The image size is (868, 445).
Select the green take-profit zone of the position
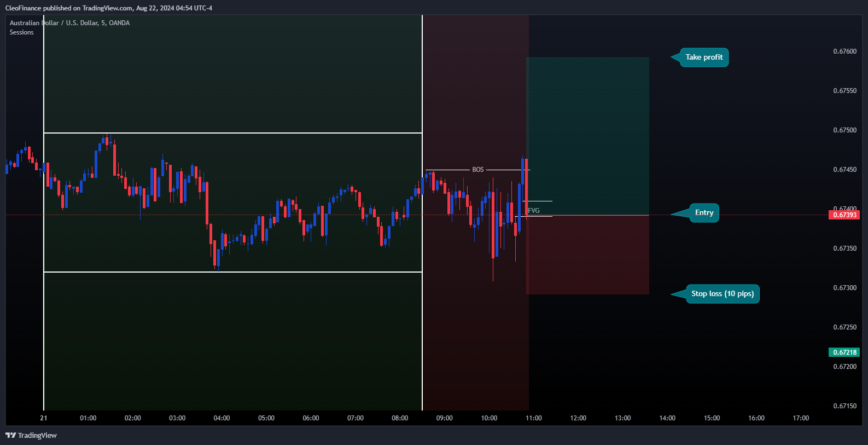[588, 136]
